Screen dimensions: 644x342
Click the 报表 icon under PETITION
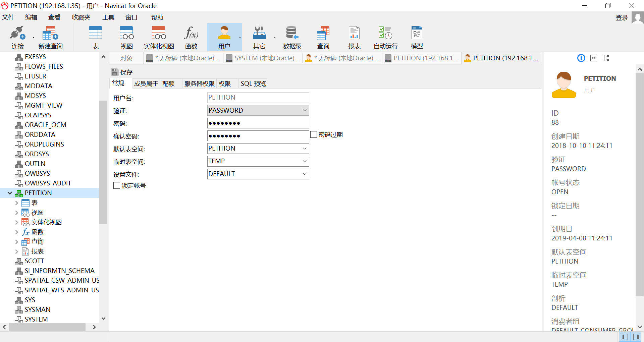25,251
